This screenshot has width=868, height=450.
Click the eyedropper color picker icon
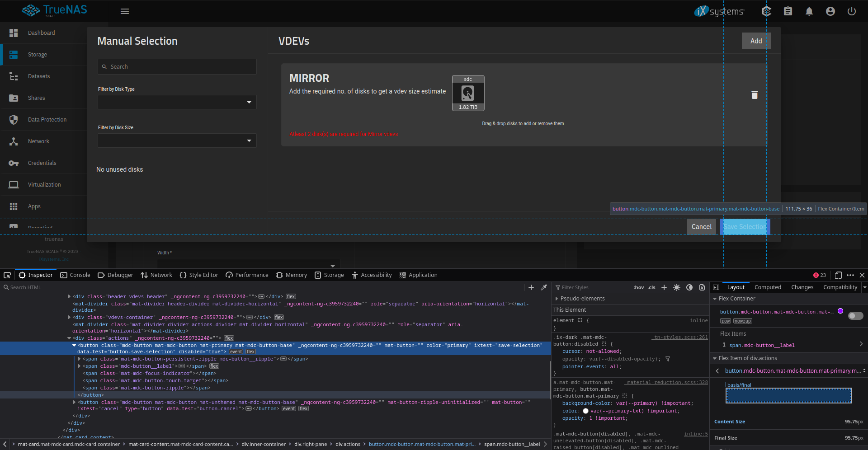tap(544, 287)
